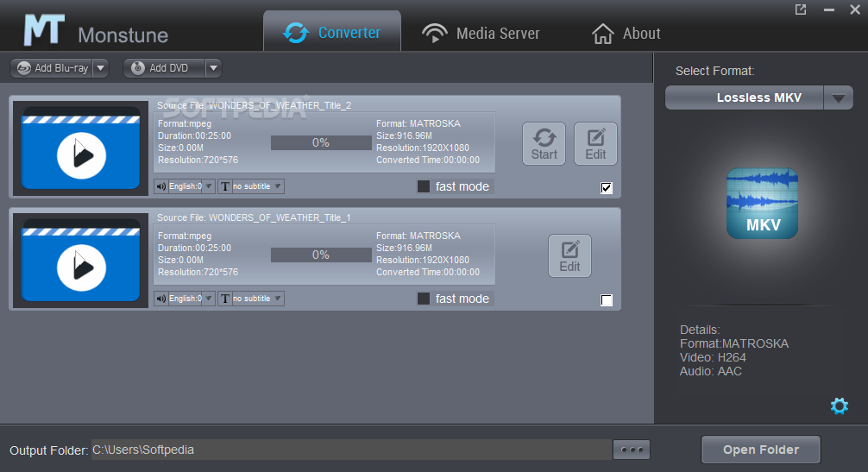
Task: Click the Format:MATROSKA details text
Action: point(734,343)
